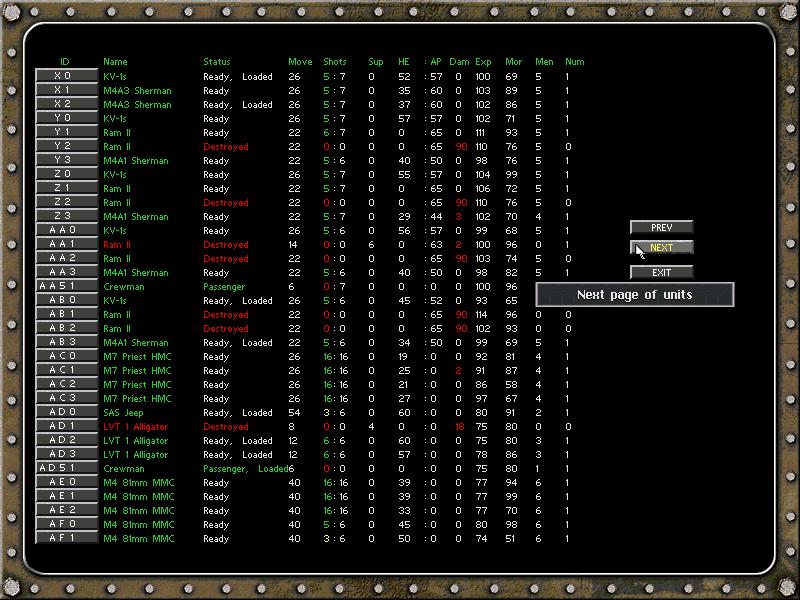
Task: Click 'Passenger, Loaded' status of AD51
Action: click(x=245, y=468)
